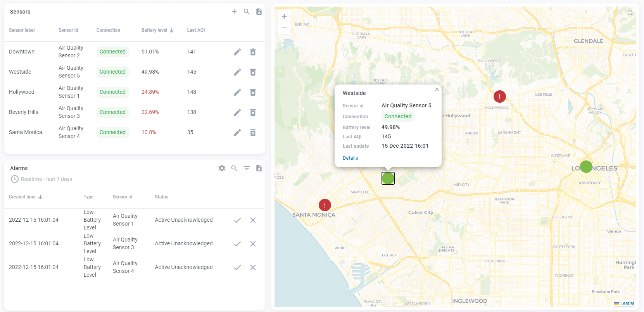The image size is (644, 312).
Task: Toggle map fullscreen mode
Action: [x=630, y=13]
